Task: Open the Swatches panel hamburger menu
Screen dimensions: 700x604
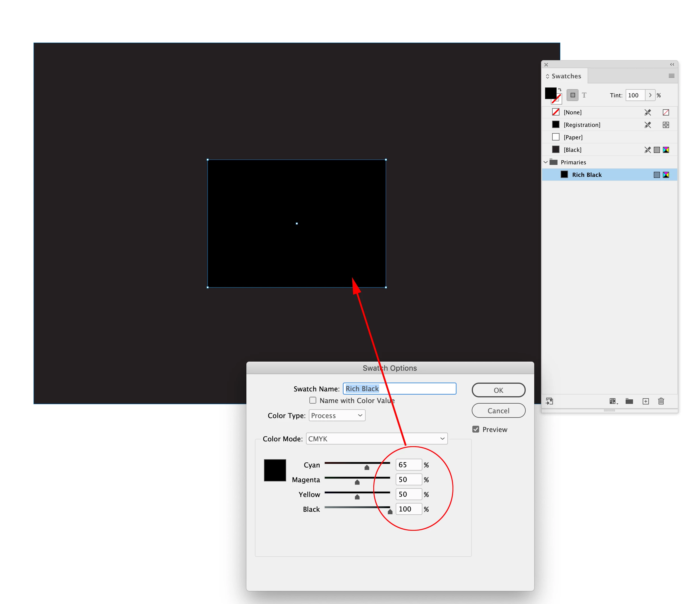Action: coord(671,76)
